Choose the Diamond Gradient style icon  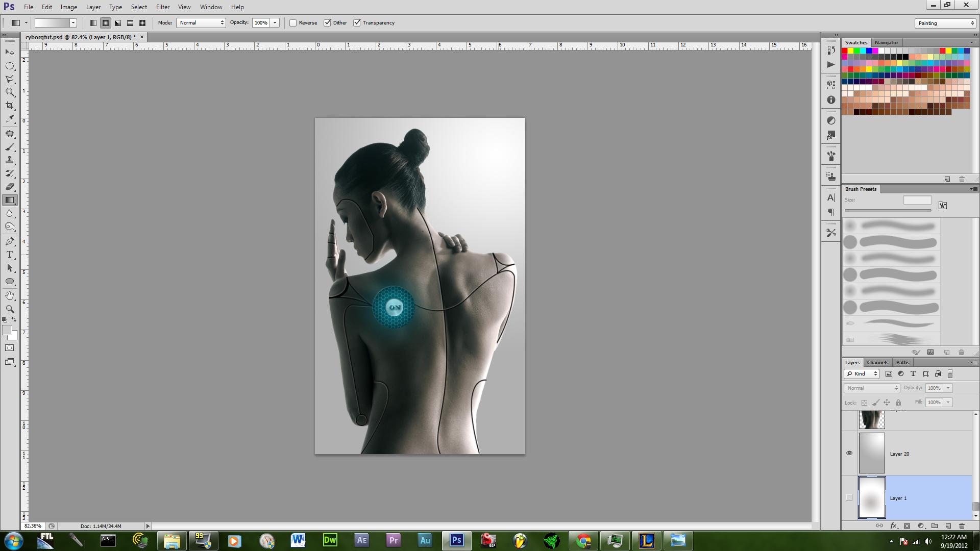142,23
